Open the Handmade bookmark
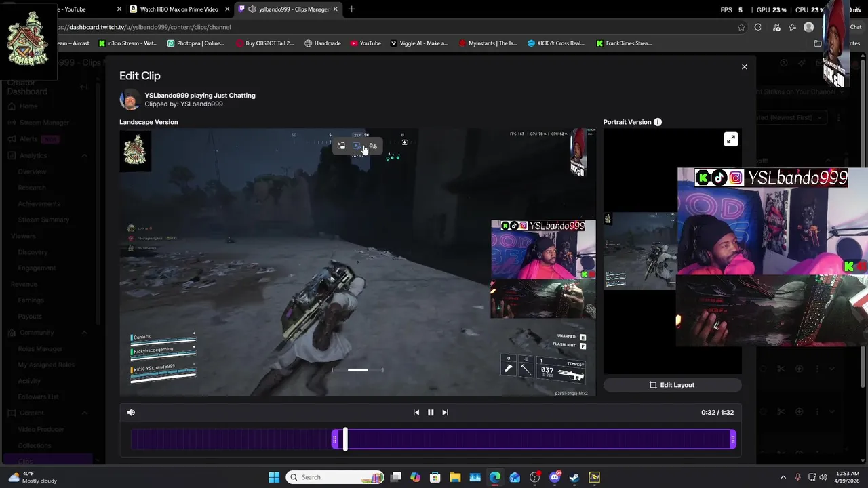The width and height of the screenshot is (868, 488). click(323, 43)
